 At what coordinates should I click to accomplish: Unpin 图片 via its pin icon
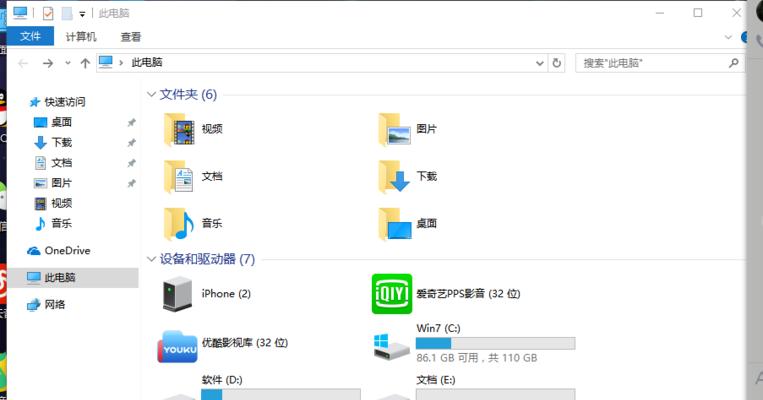coord(131,183)
